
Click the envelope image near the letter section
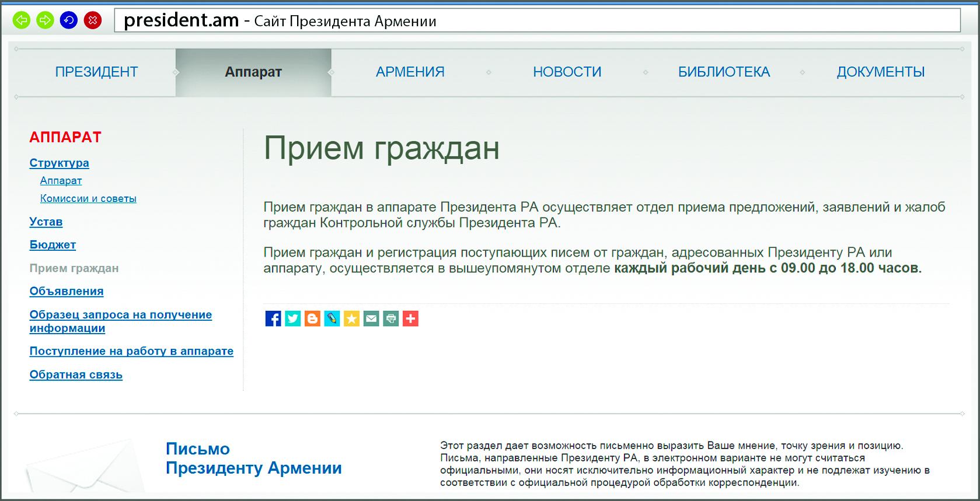click(x=86, y=467)
